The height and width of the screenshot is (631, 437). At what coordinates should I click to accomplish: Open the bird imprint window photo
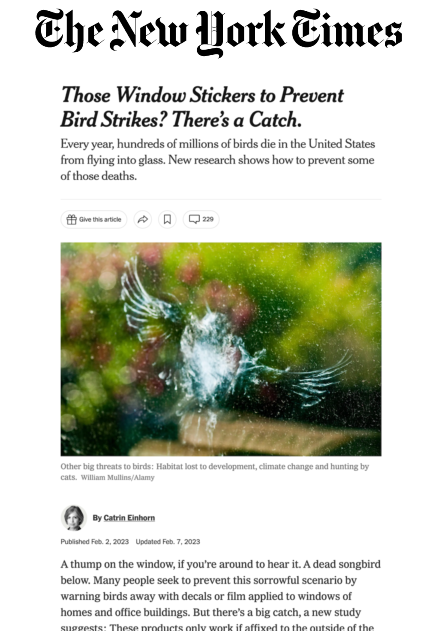[221, 349]
